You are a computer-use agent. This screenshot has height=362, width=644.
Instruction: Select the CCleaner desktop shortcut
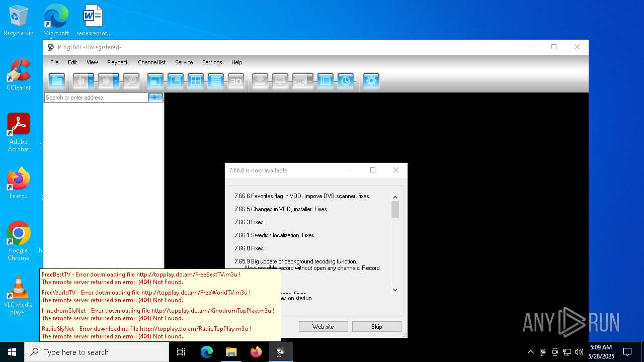[x=19, y=74]
